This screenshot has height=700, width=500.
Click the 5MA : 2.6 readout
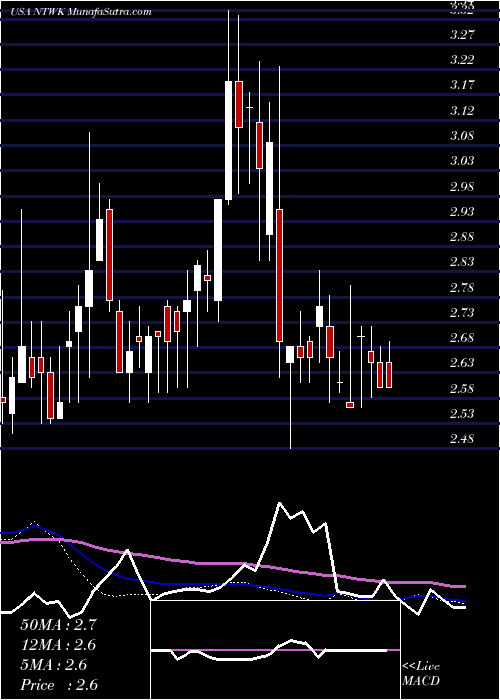(54, 665)
